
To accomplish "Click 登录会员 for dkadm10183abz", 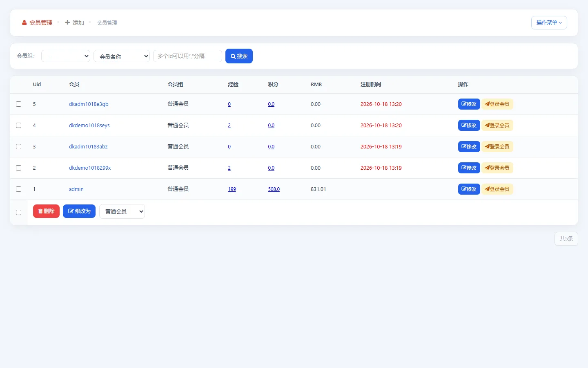I will 497,147.
